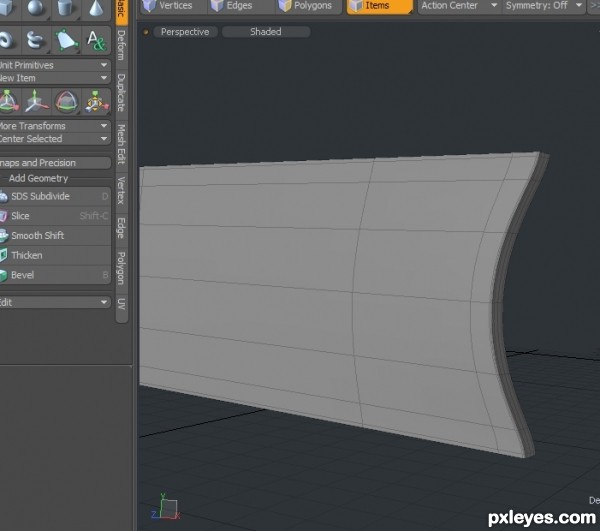Open the Center Selected dropdown

(x=55, y=139)
